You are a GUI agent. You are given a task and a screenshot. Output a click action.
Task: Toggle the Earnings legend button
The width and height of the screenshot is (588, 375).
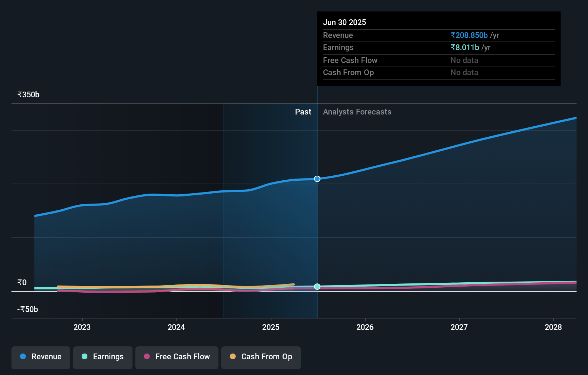(103, 357)
